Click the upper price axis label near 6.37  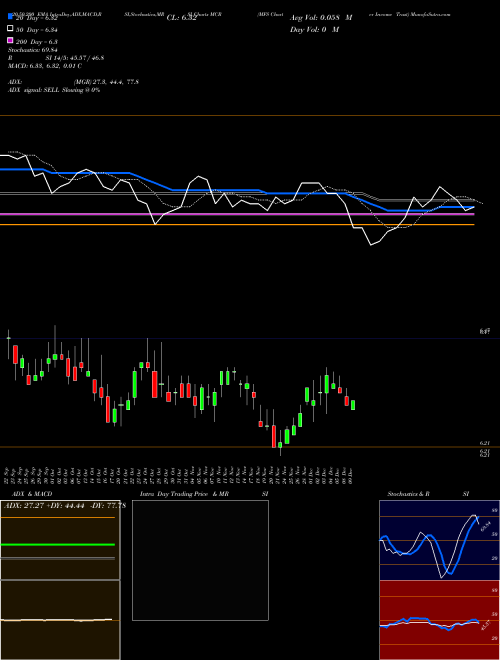[485, 332]
